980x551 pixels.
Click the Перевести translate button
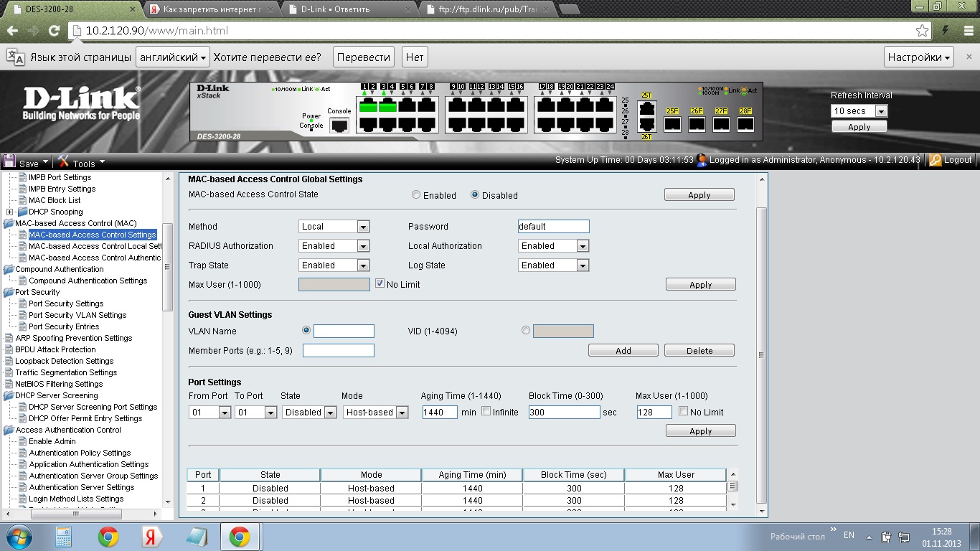click(364, 57)
